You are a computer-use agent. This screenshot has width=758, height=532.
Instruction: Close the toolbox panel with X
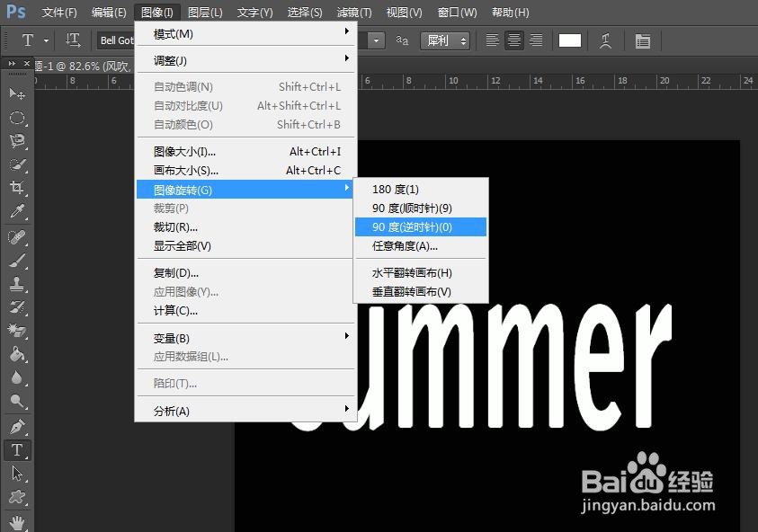point(27,63)
